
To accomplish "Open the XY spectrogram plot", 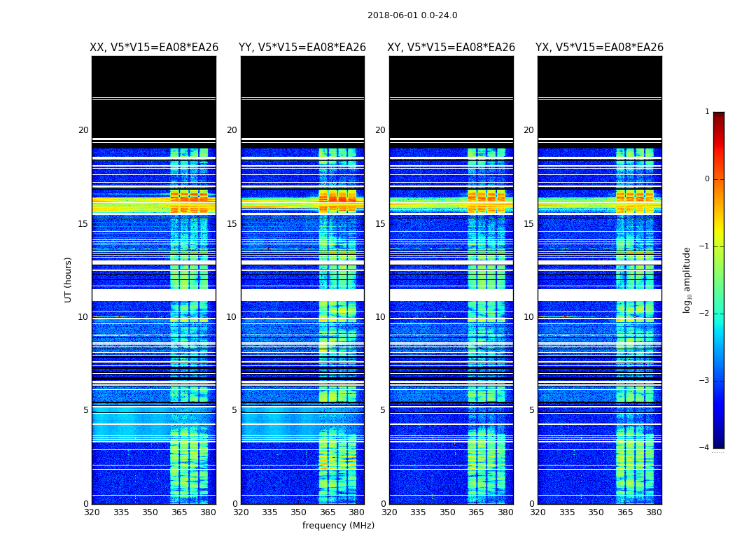I will (451, 280).
